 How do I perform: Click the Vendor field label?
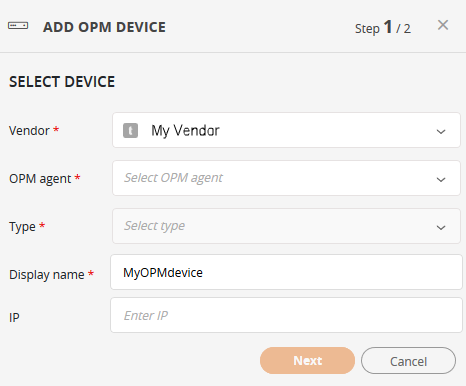tap(29, 130)
